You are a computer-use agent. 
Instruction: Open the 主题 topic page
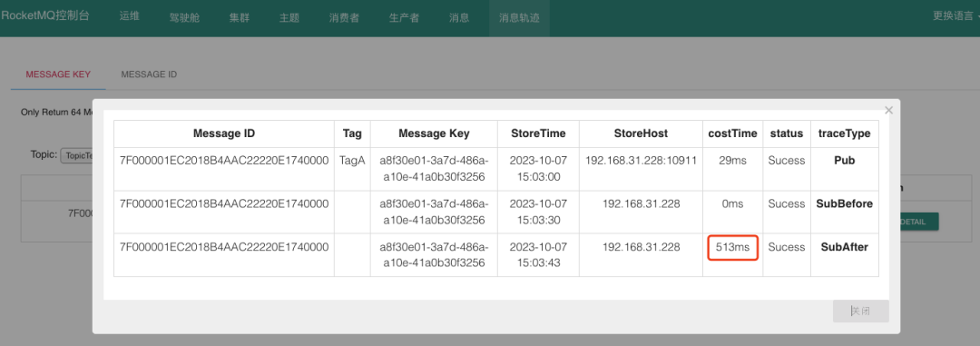pos(289,17)
